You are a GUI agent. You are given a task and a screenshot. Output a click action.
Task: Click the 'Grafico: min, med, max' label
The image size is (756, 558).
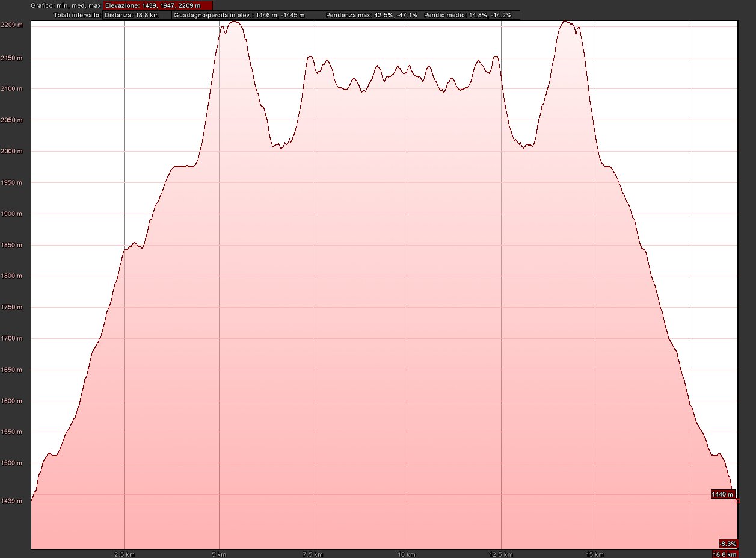[x=66, y=5]
